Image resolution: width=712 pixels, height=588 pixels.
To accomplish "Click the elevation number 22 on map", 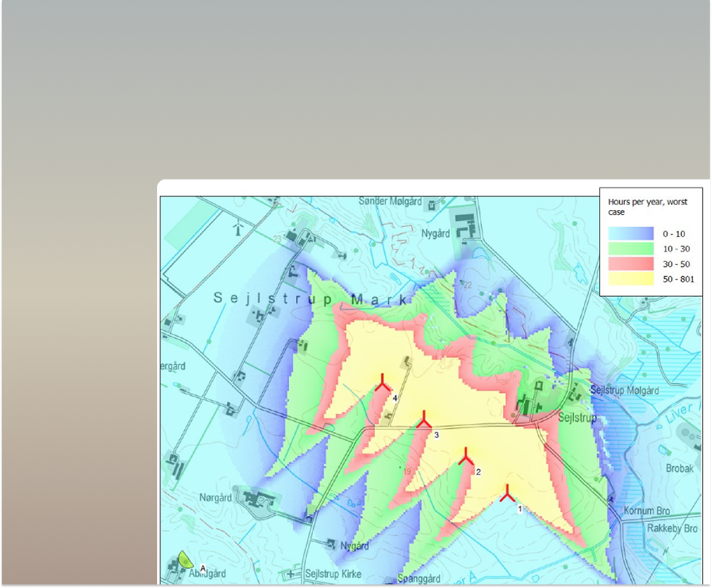I will point(467,284).
